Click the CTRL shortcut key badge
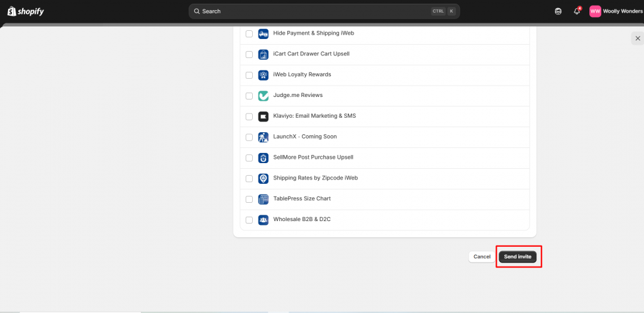This screenshot has height=313, width=644. [x=438, y=11]
